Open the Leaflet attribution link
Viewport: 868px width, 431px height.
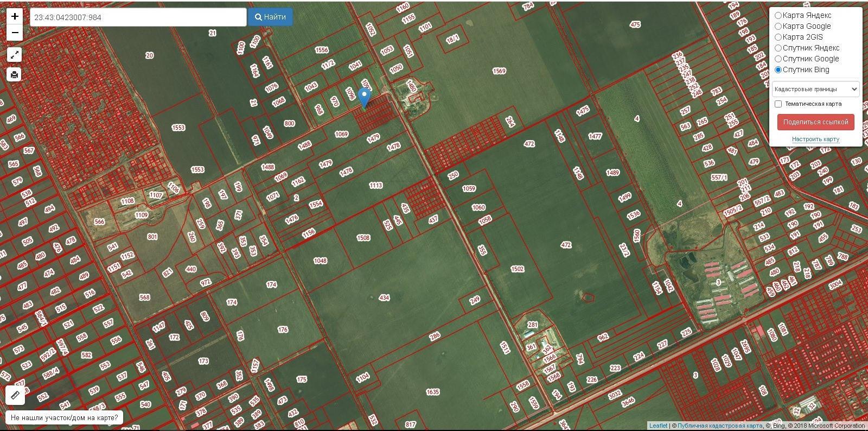pos(658,426)
